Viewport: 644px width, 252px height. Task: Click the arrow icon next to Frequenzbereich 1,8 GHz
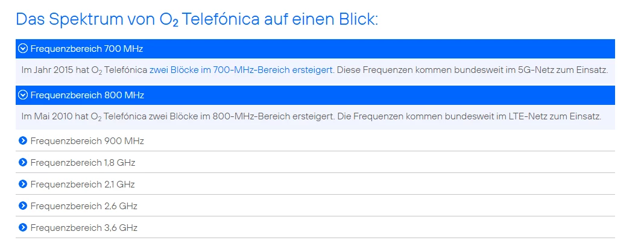pyautogui.click(x=23, y=162)
